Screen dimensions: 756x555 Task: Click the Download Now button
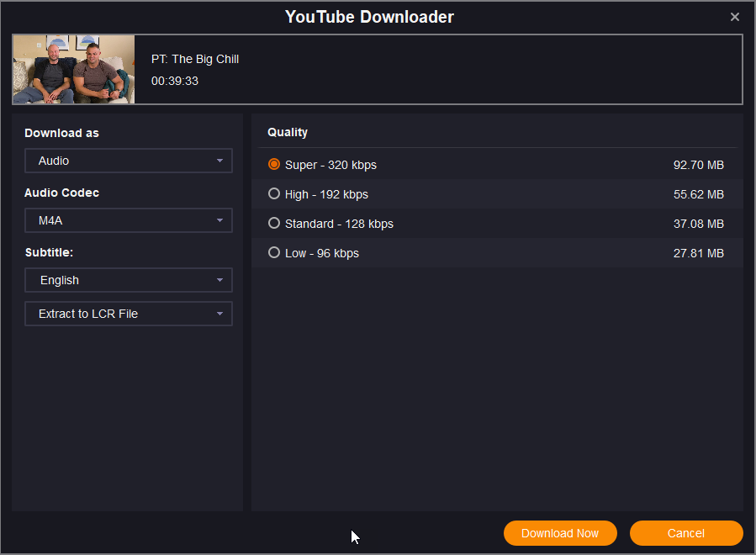click(560, 533)
